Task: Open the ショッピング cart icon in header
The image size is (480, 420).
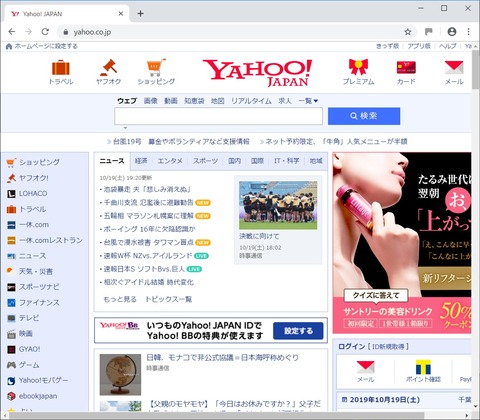Action: point(156,67)
